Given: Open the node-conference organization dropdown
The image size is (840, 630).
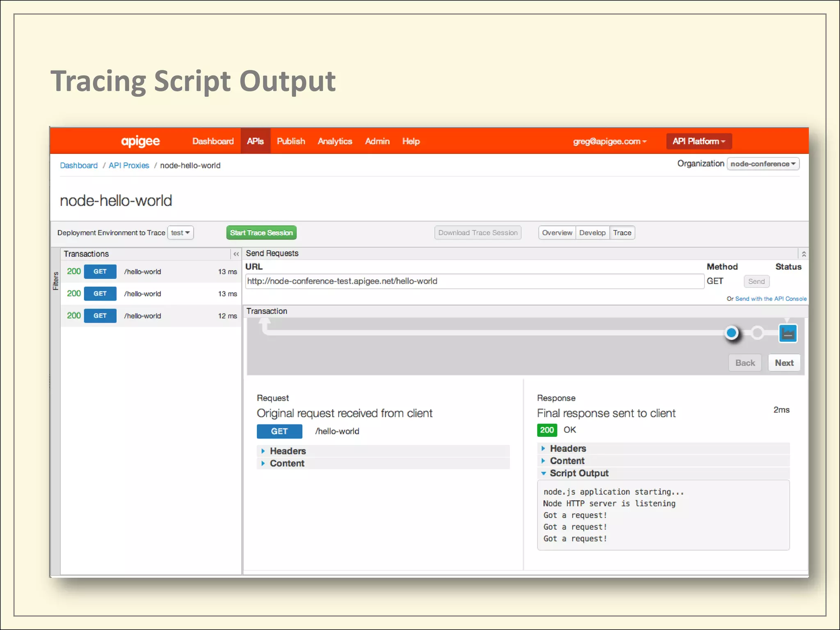Looking at the screenshot, I should (763, 164).
